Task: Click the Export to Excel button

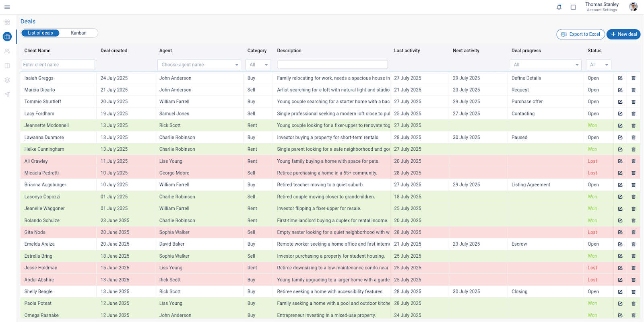Action: (580, 35)
